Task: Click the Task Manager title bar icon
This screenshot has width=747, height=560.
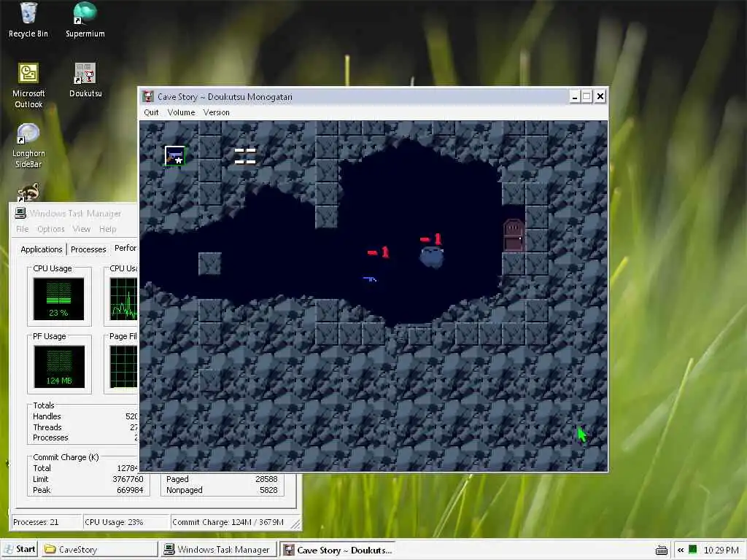Action: coord(20,213)
